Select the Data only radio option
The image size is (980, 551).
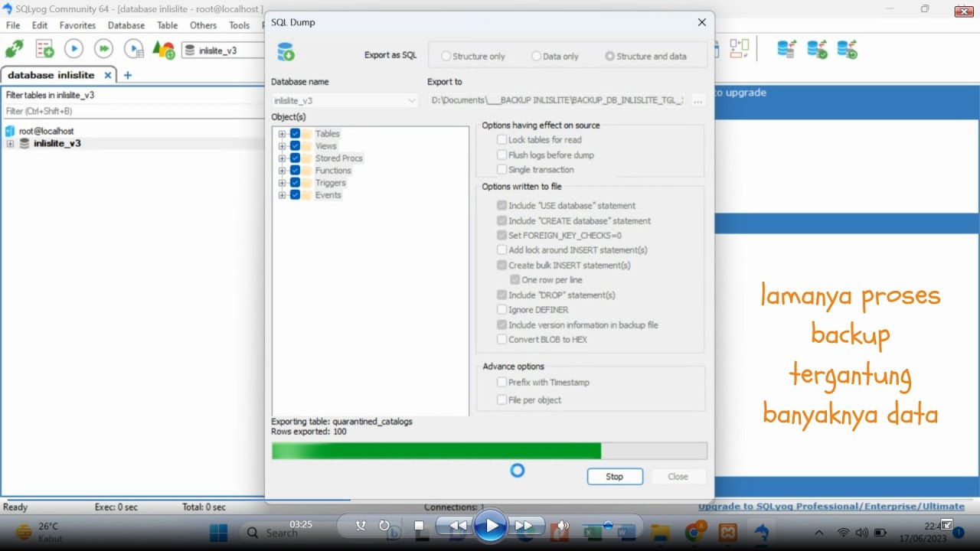tap(555, 56)
